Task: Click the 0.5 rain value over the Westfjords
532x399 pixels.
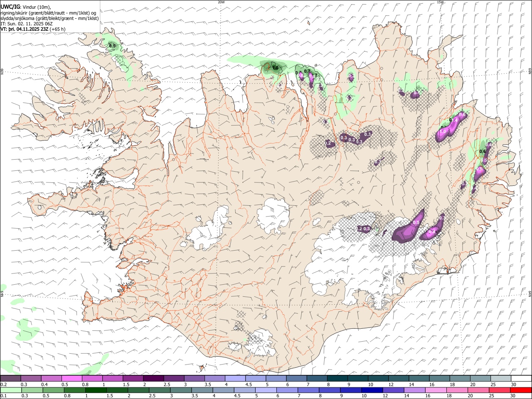Action: 112,46
